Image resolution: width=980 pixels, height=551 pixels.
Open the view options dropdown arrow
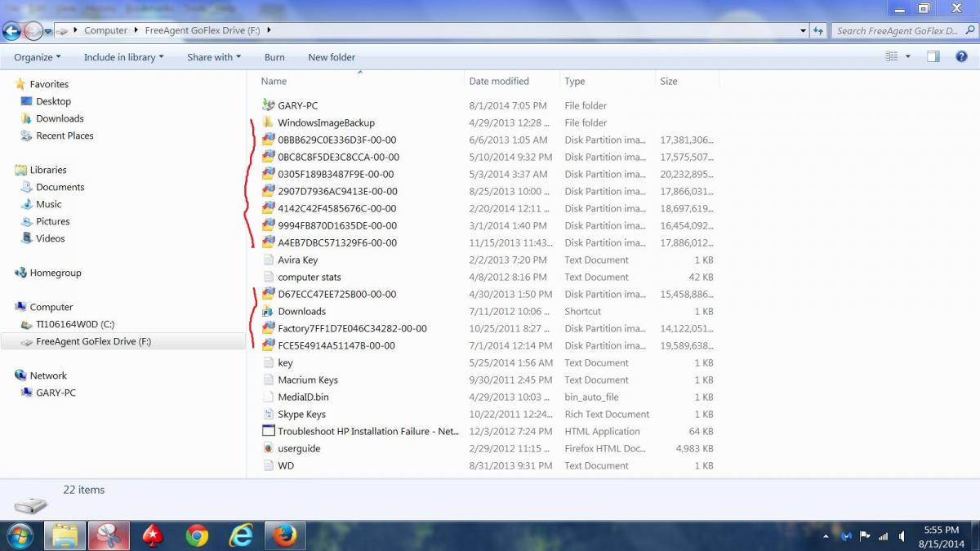pyautogui.click(x=908, y=56)
